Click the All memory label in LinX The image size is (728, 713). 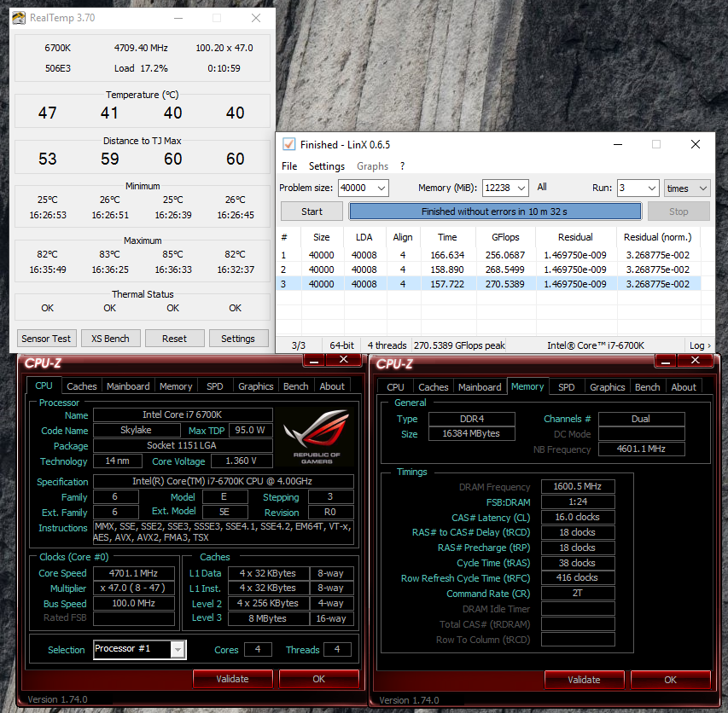pos(542,187)
